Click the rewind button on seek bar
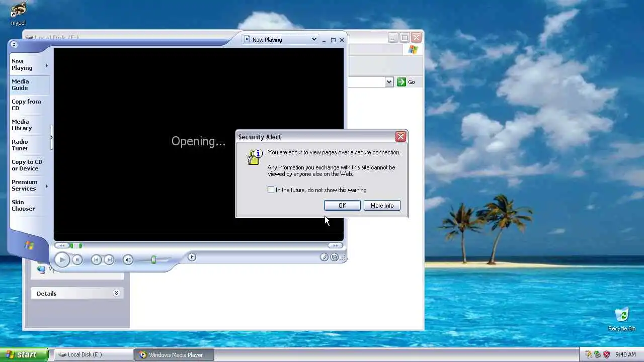This screenshot has height=362, width=644. coord(61,245)
